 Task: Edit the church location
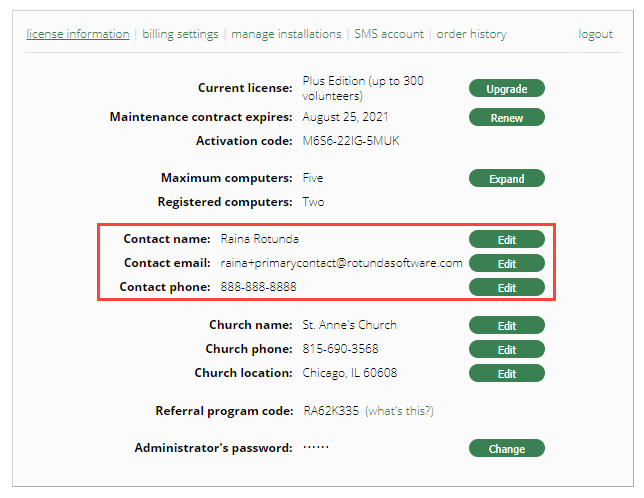click(507, 373)
